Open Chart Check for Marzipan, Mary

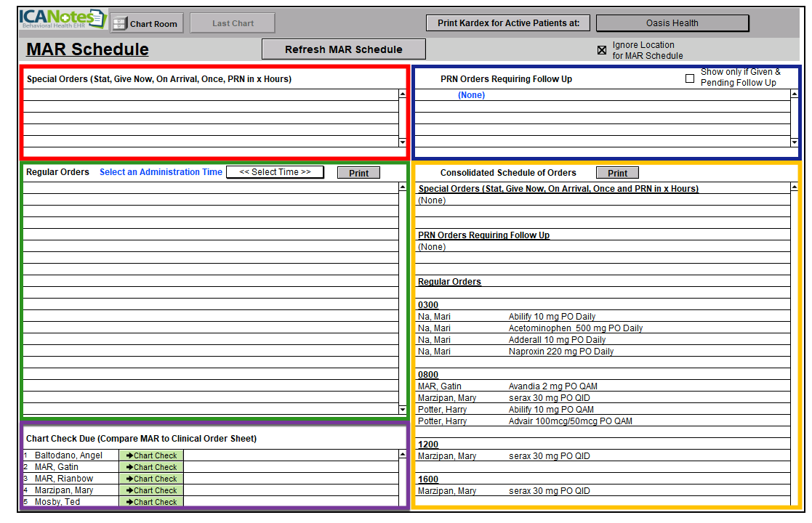(151, 490)
